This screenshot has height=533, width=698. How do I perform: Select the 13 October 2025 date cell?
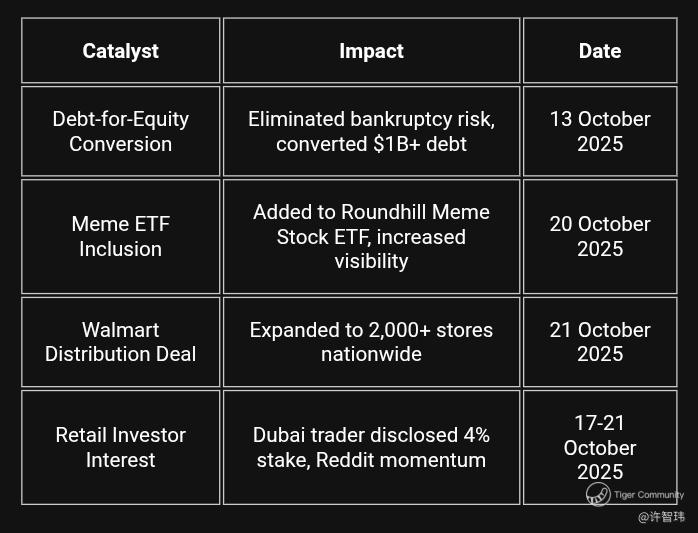click(599, 131)
